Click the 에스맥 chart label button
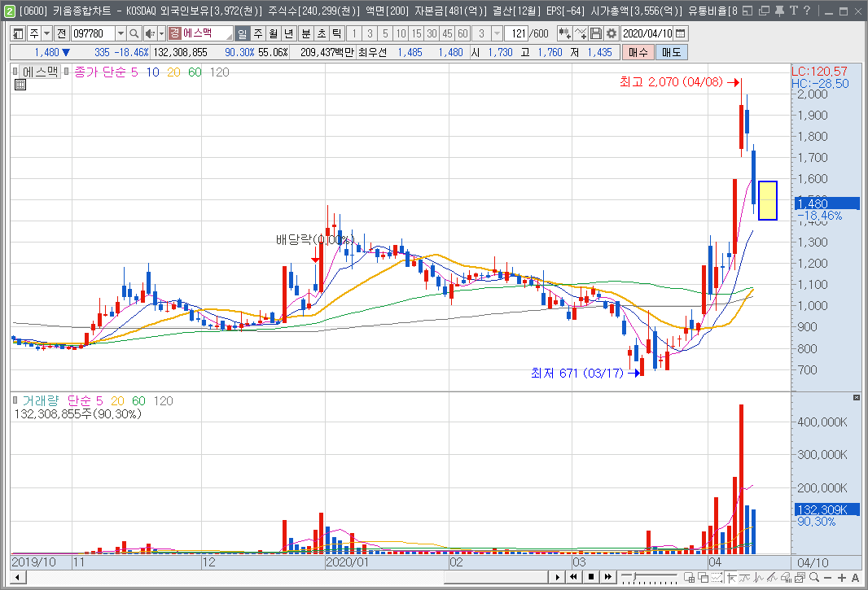 coord(40,72)
